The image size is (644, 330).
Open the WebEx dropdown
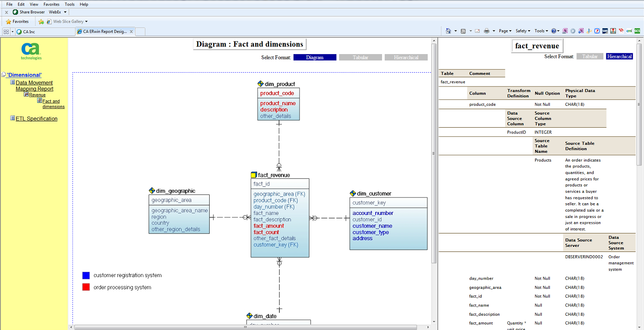(x=57, y=12)
